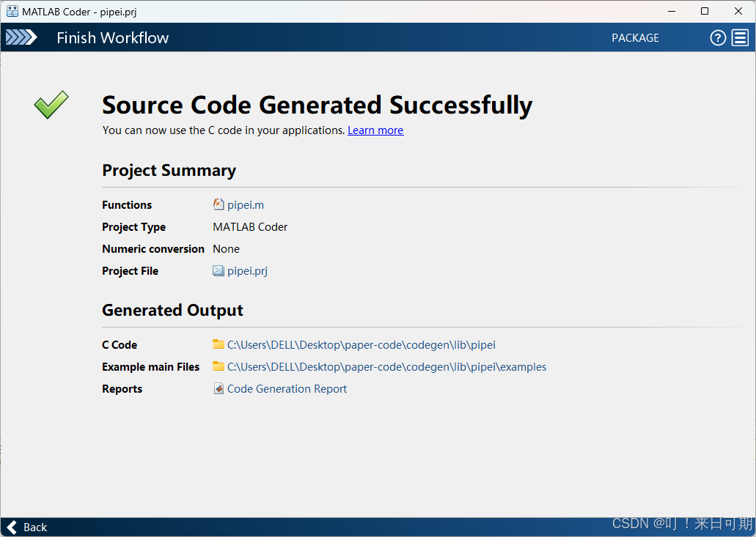Follow the Learn more link
The width and height of the screenshot is (756, 537).
coord(375,130)
